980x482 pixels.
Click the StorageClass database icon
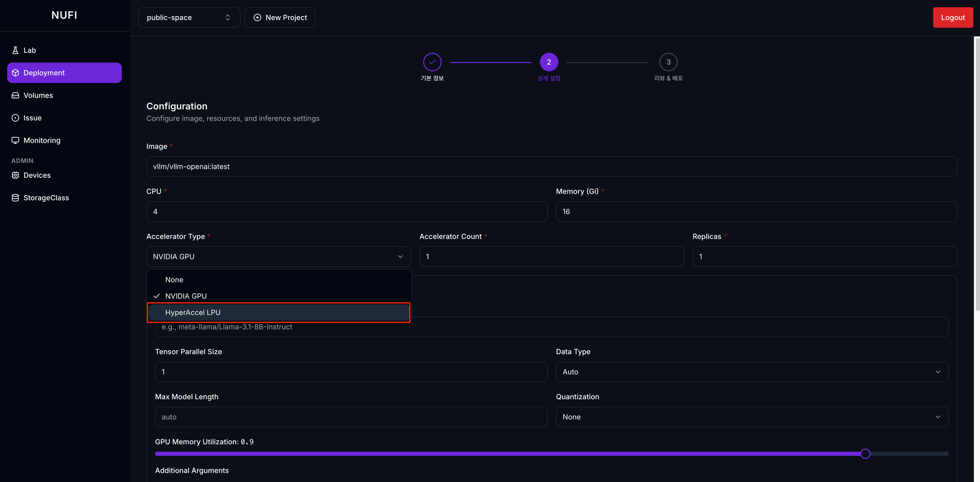15,198
